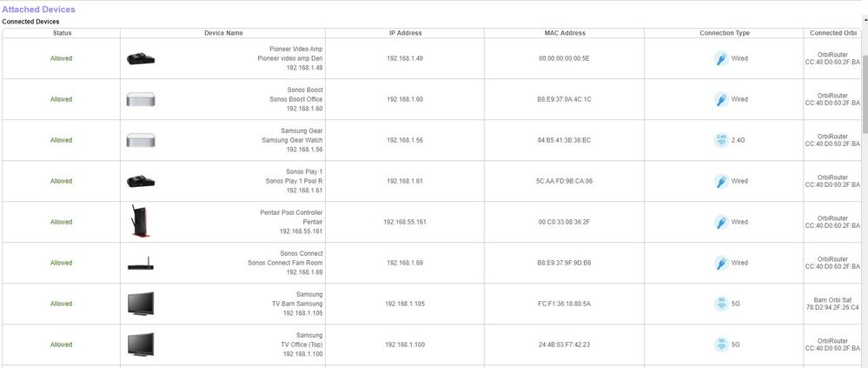Click the Sonos Connect device icon

pyautogui.click(x=140, y=263)
